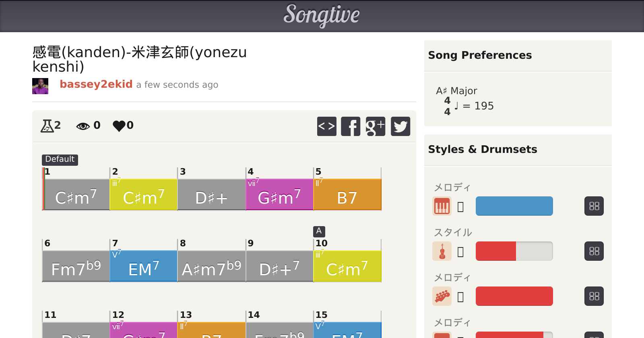This screenshot has width=644, height=338.
Task: Select the bass guitar headstock icon
Action: click(x=442, y=297)
